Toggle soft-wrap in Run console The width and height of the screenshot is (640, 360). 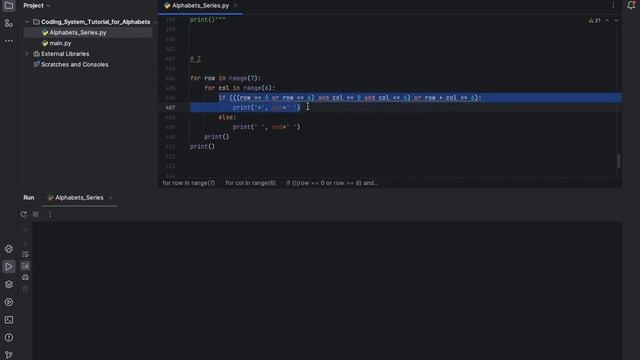point(25,254)
